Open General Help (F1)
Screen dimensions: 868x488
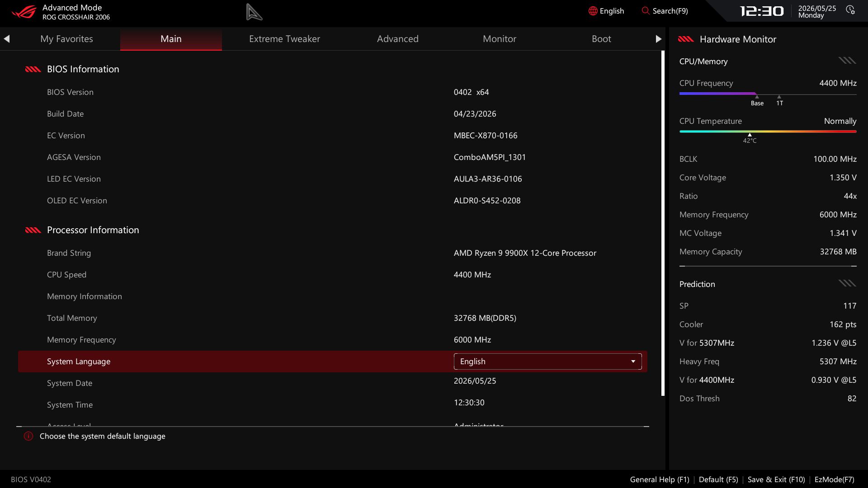point(660,479)
